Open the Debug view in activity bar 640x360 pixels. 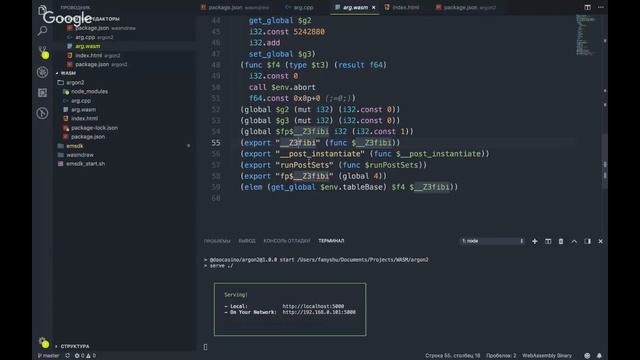42,72
